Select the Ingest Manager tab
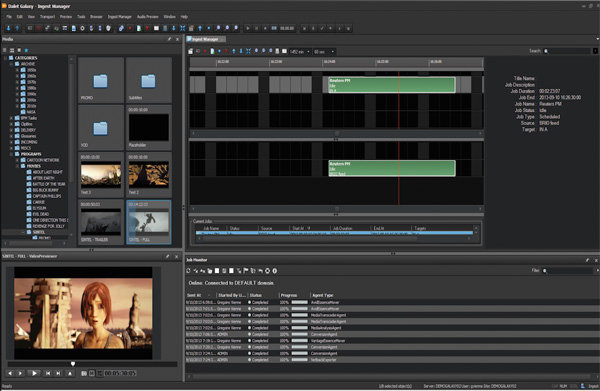This screenshot has width=600, height=391. coord(205,39)
